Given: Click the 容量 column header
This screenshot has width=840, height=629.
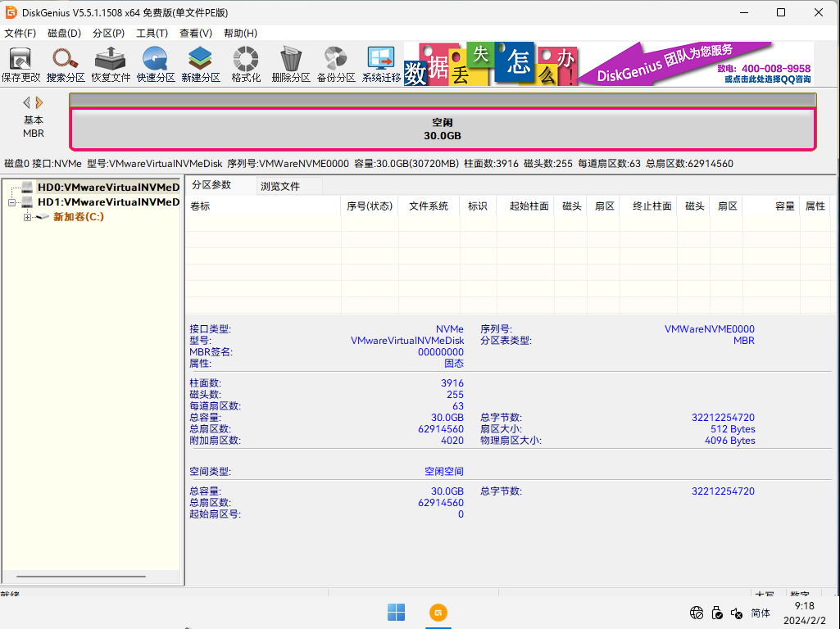Looking at the screenshot, I should 771,206.
